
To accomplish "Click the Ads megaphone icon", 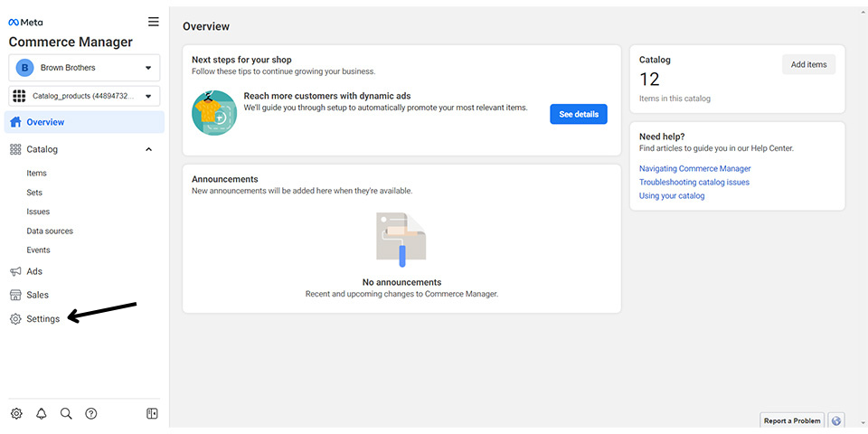I will 15,272.
